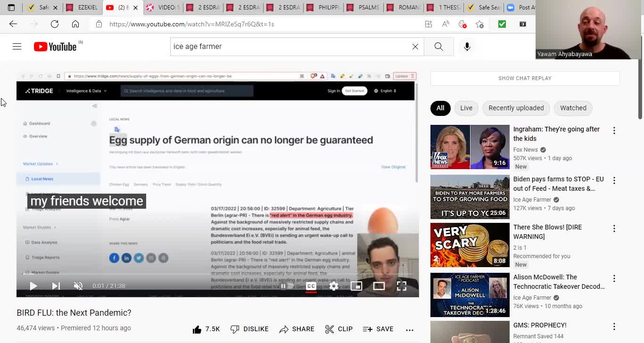Click the green checkmark extension icon
644x343 pixels.
click(x=502, y=24)
